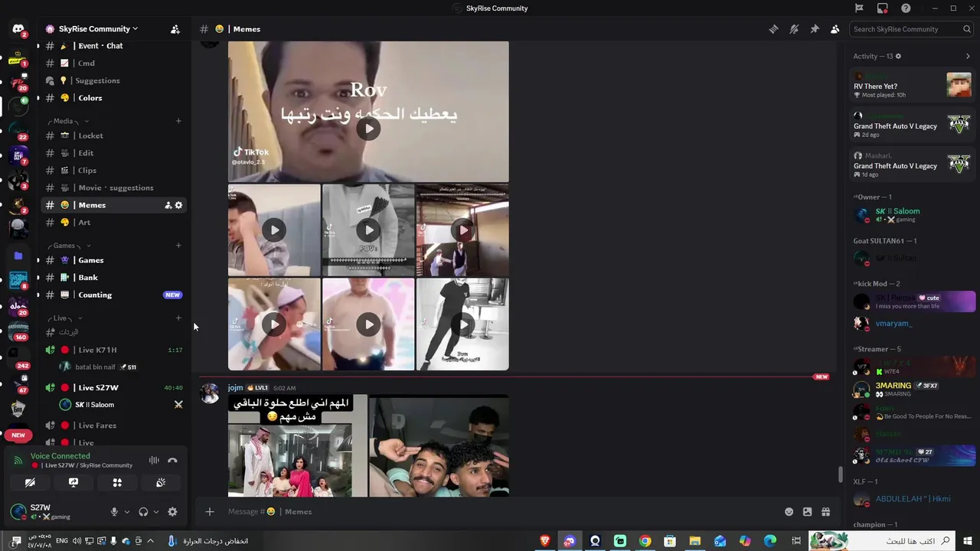Screen dimensions: 980x551
Task: Click the share your screen button
Action: (x=73, y=483)
